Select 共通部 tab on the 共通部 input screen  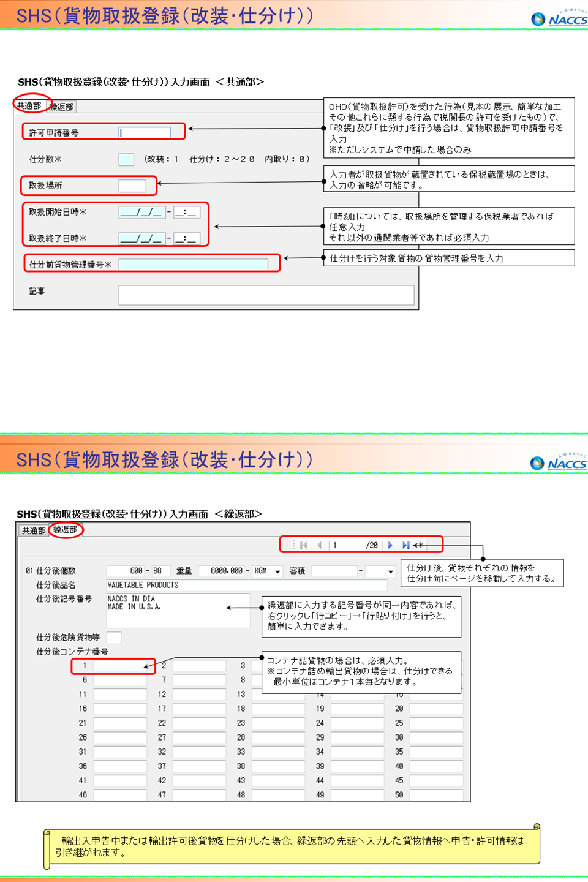29,106
